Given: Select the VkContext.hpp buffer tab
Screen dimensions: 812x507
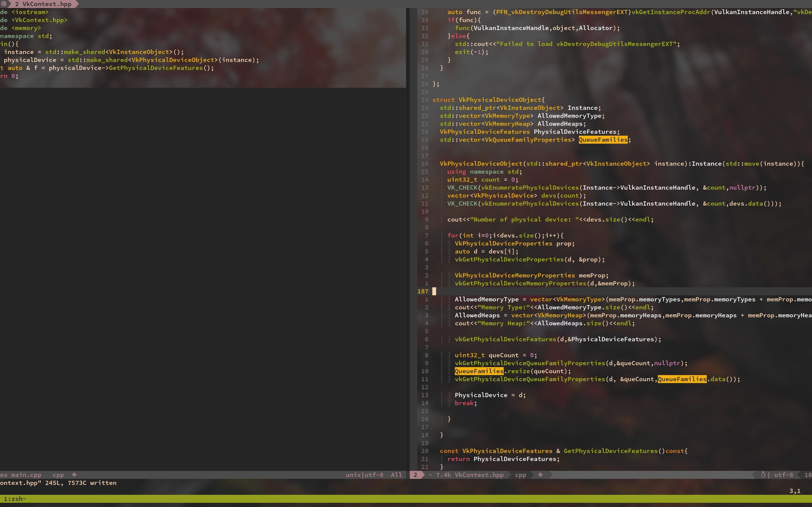Looking at the screenshot, I should coord(44,4).
